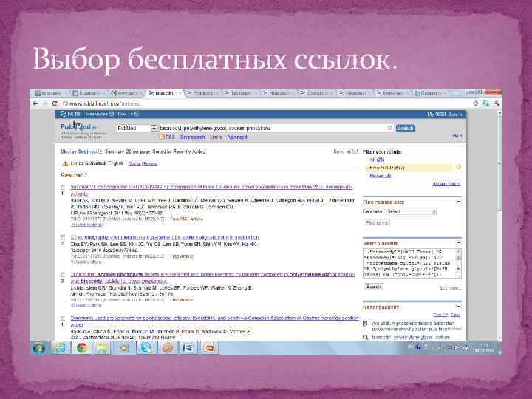Click Related citations under result 2
This screenshot has width=532, height=399.
86,262
